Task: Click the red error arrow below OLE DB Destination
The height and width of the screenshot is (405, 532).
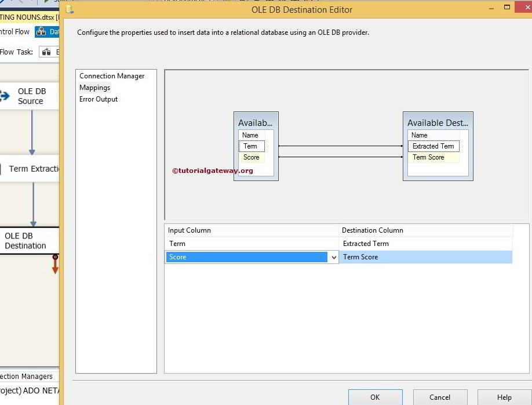Action: pyautogui.click(x=55, y=266)
